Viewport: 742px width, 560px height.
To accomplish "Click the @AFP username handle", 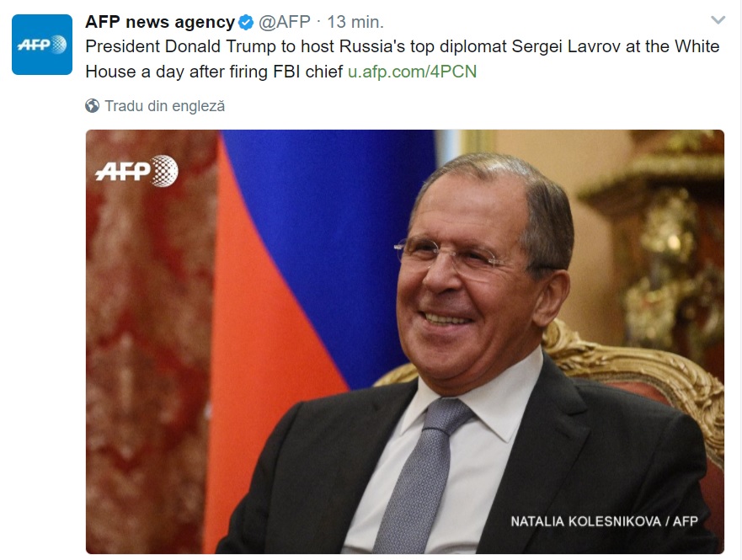I will 285,22.
